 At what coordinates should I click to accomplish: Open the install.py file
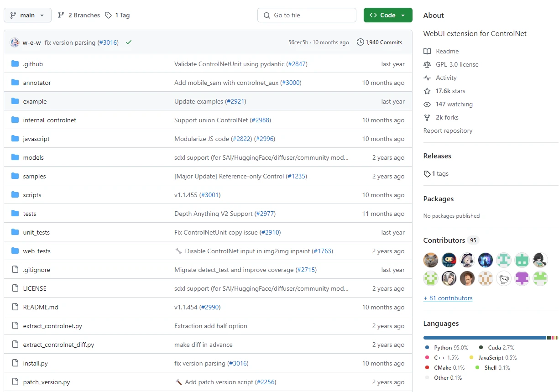click(35, 363)
